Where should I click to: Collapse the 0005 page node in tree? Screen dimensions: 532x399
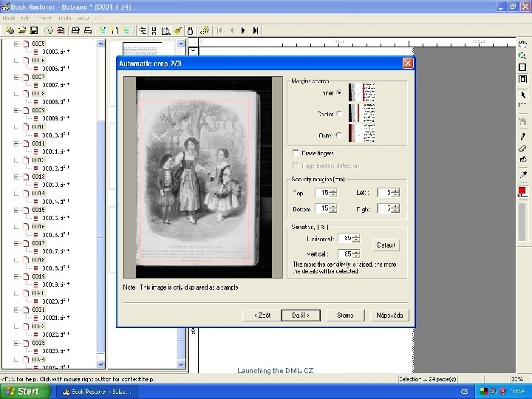(x=16, y=44)
